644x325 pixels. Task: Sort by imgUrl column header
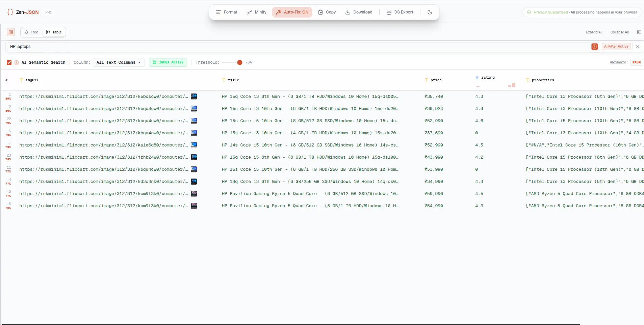(x=32, y=80)
